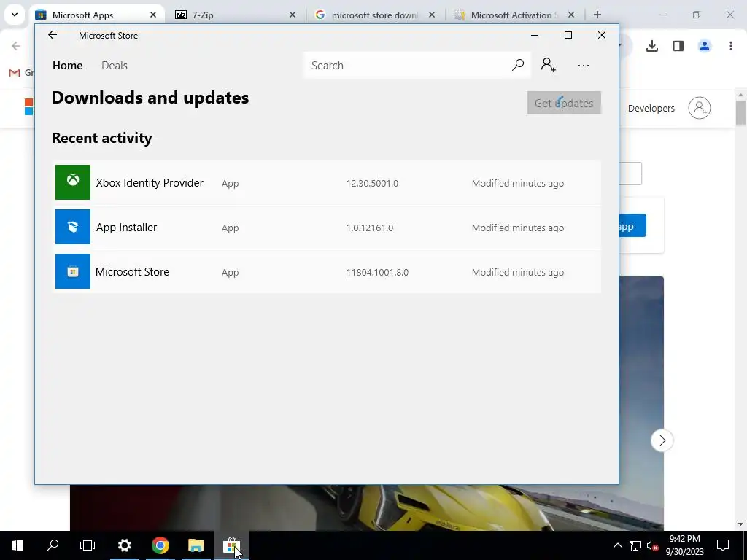This screenshot has width=747, height=560.
Task: Click Modified minutes ago for Xbox Identity Provider
Action: click(x=518, y=183)
